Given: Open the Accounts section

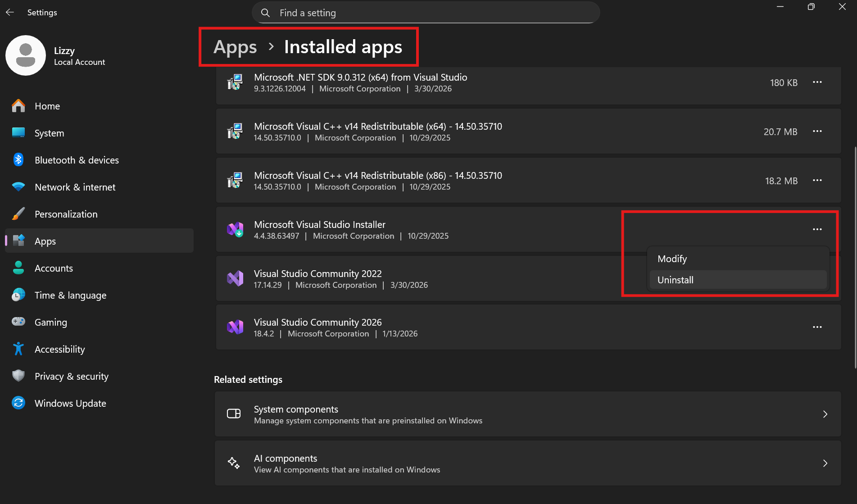Looking at the screenshot, I should click(x=99, y=268).
